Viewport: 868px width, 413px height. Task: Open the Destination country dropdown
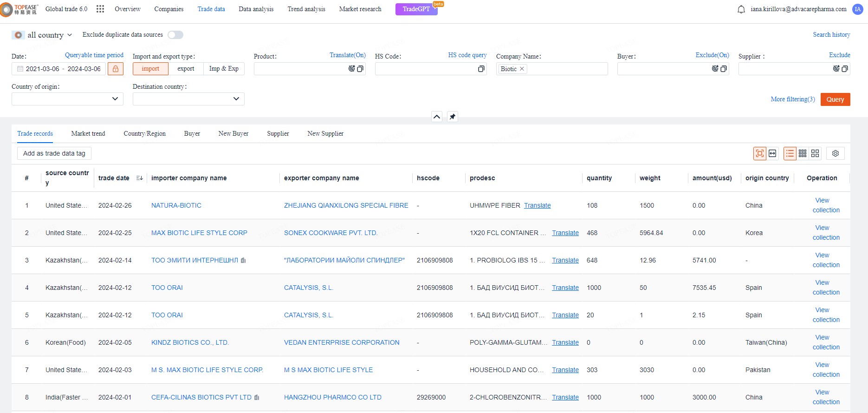coord(188,99)
